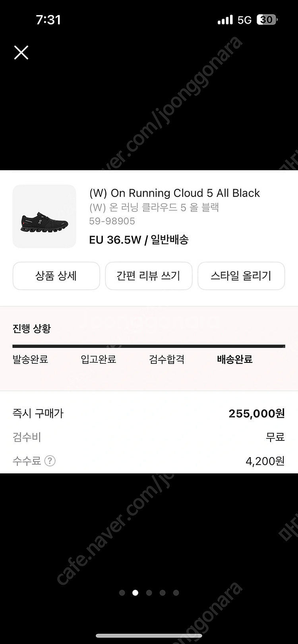The width and height of the screenshot is (298, 644).
Task: Close the image viewer with X icon
Action: pyautogui.click(x=21, y=52)
